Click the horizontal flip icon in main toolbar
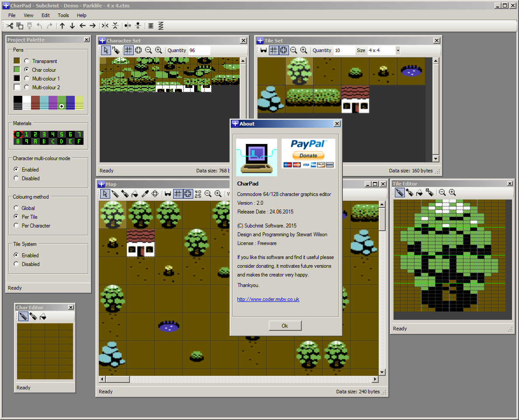Screen dimensions: 519x420 pos(105,26)
